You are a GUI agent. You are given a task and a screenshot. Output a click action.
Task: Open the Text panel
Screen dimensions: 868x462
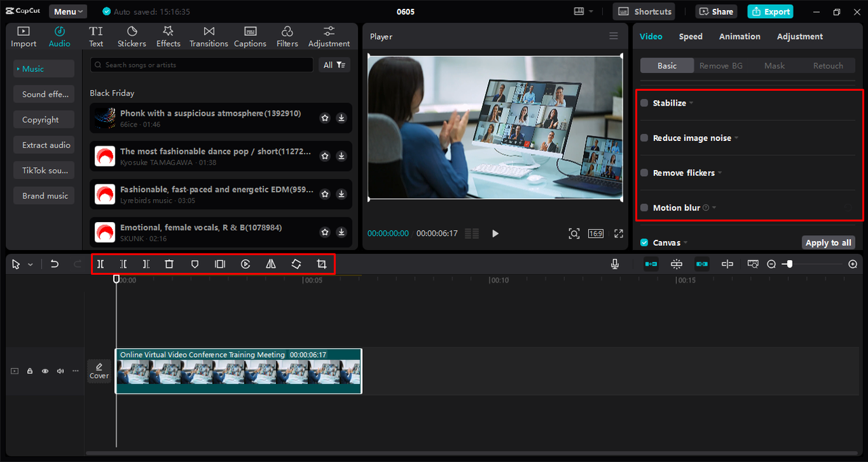click(x=96, y=37)
